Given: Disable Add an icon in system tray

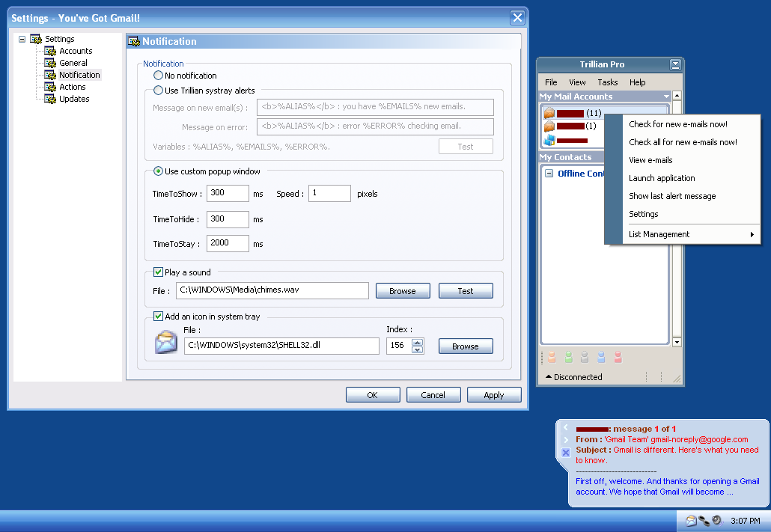Looking at the screenshot, I should point(158,317).
